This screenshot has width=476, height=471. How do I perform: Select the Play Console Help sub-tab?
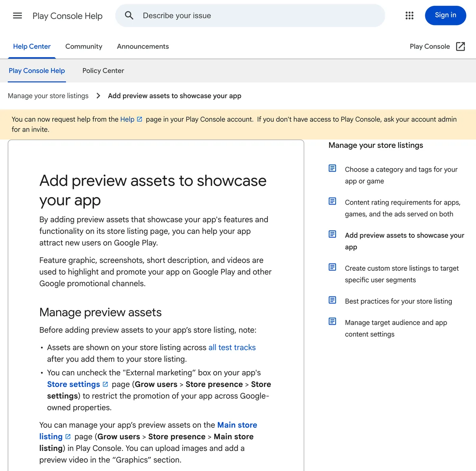point(37,71)
